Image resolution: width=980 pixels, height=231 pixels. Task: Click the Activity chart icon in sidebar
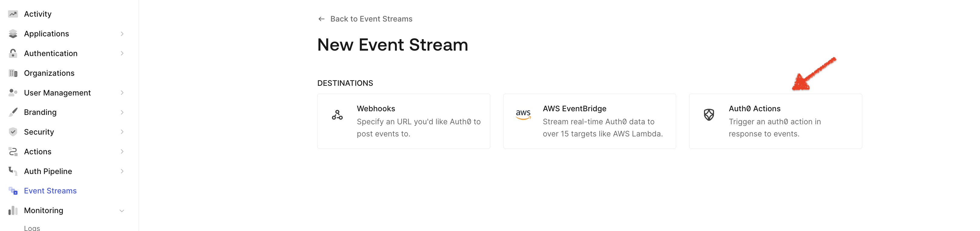13,14
